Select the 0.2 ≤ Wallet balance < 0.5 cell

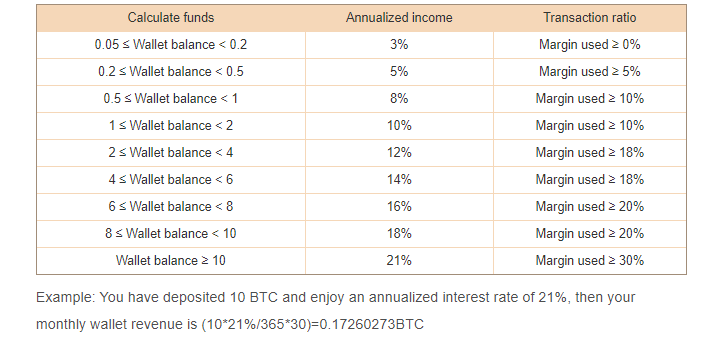[171, 72]
